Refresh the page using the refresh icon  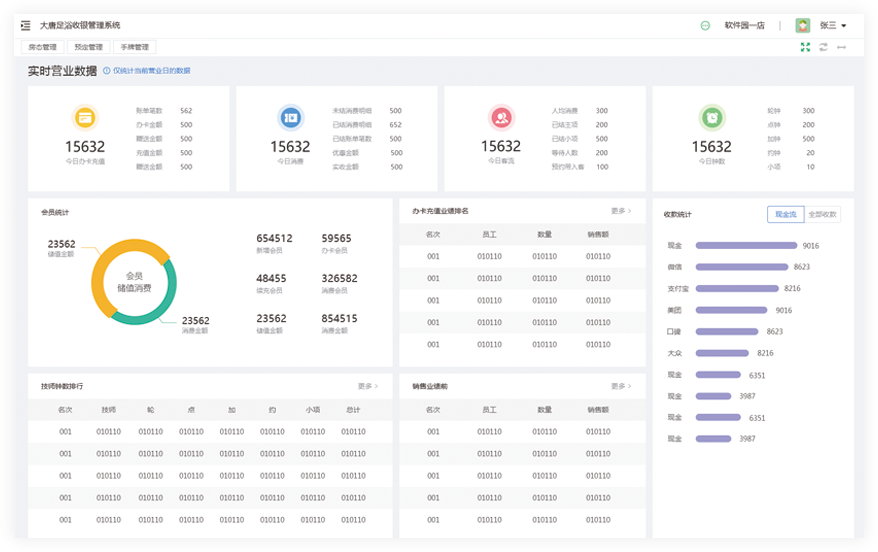[823, 47]
